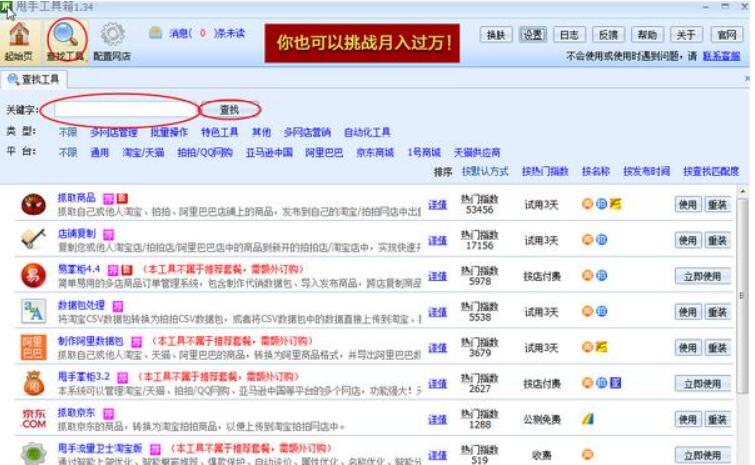The image size is (755, 465).
Task: Click the platform icon in 抓取京东 row
Action: [x=587, y=419]
